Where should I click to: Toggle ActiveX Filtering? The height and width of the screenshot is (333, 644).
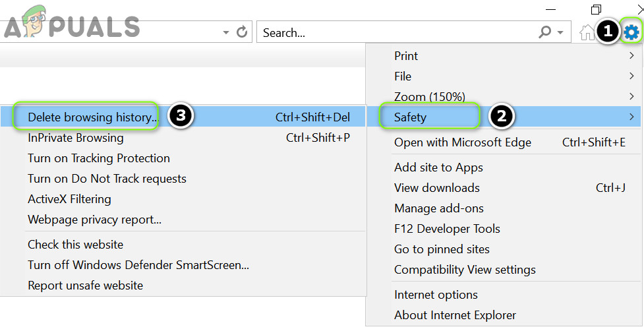click(x=69, y=199)
